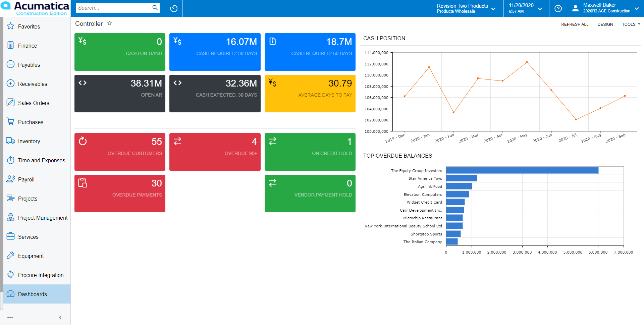644x325 pixels.
Task: Open the help question mark icon
Action: coord(558,8)
